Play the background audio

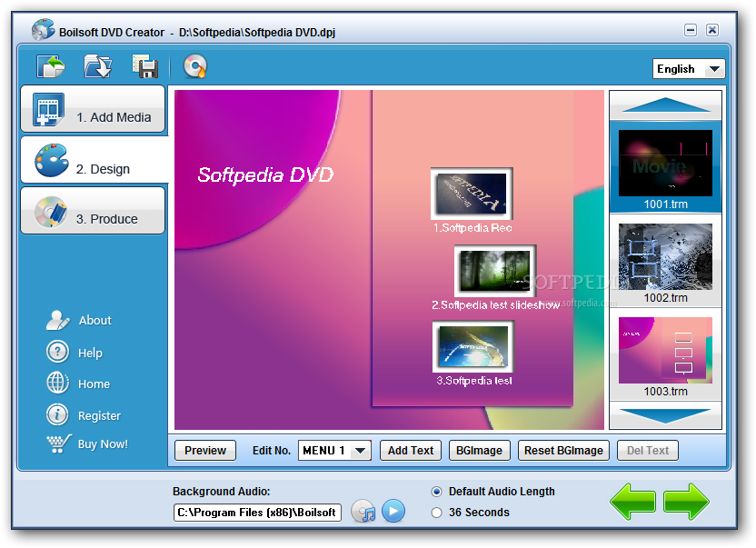click(x=393, y=512)
